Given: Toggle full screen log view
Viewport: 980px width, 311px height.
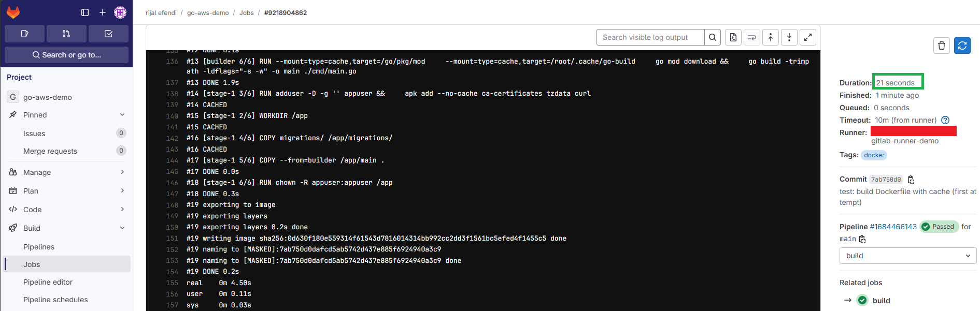Looking at the screenshot, I should [x=807, y=37].
